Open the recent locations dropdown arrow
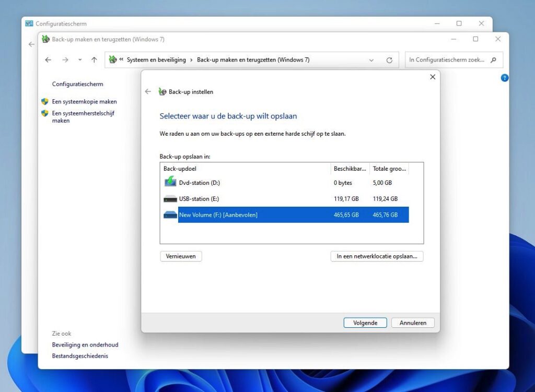535x392 pixels. click(x=80, y=60)
